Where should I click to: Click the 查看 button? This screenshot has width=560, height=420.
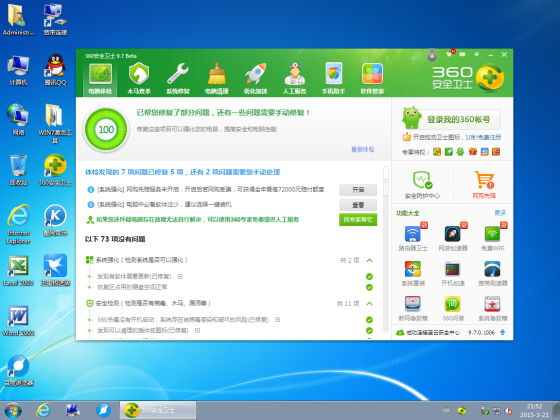pyautogui.click(x=358, y=205)
